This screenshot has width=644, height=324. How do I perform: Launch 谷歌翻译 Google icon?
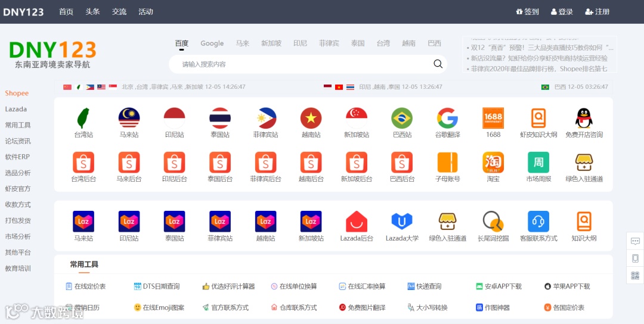coord(447,118)
